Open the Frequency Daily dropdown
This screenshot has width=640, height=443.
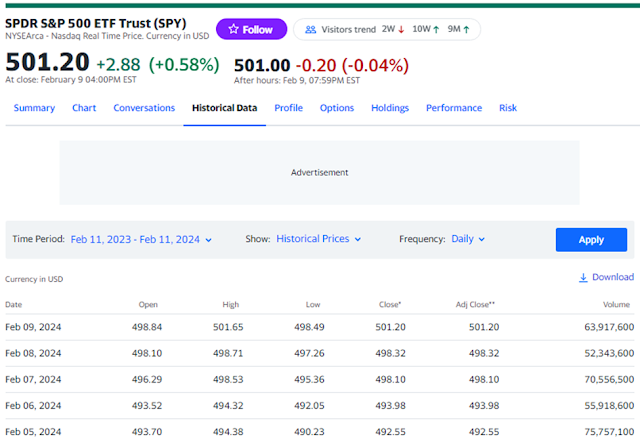pos(468,239)
